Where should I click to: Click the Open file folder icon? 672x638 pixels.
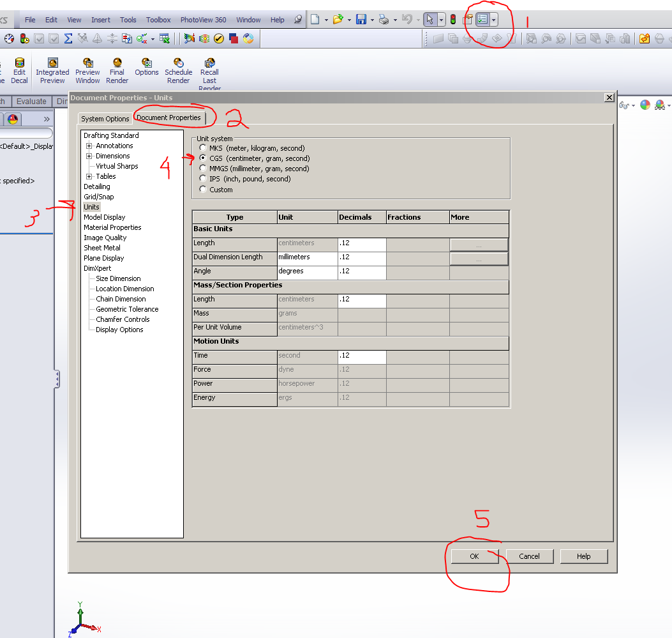(338, 19)
